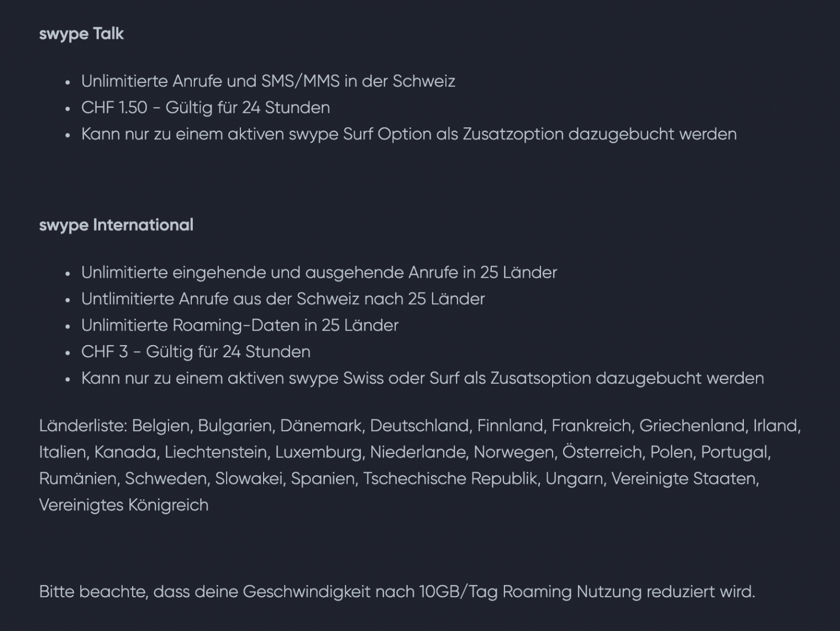Select the unlimited calls and SMS/MMS bullet
Viewport: 840px width, 631px height.
pyautogui.click(x=268, y=81)
